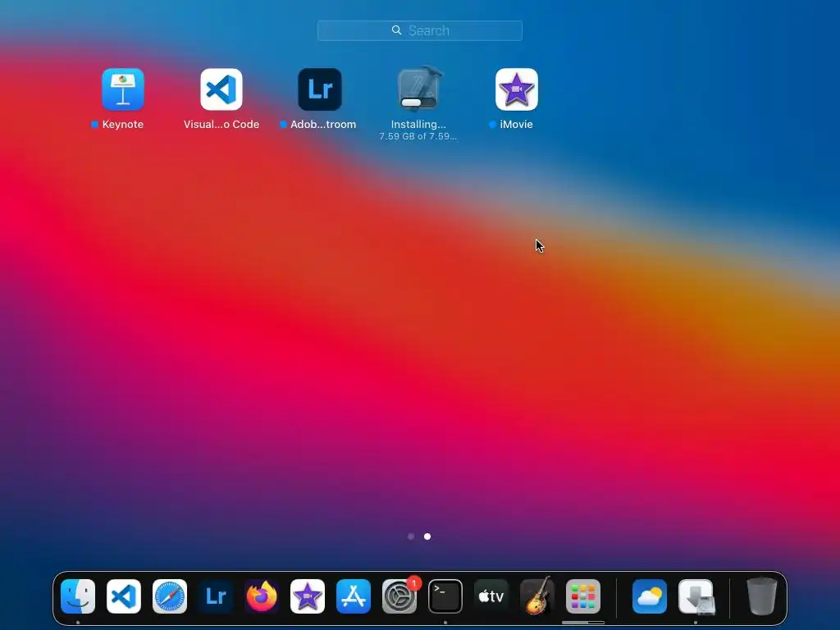The width and height of the screenshot is (840, 630).
Task: Click the magnifier icon in Search field
Action: pos(396,30)
